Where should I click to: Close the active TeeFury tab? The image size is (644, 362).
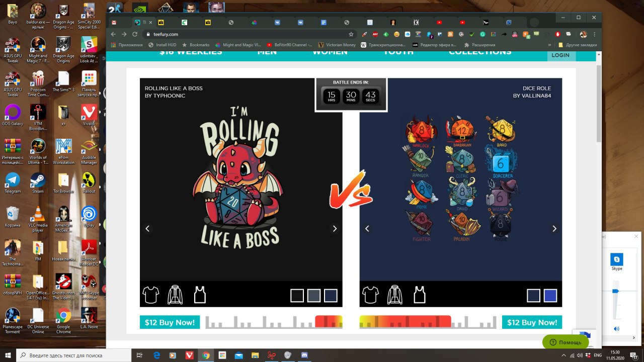150,23
